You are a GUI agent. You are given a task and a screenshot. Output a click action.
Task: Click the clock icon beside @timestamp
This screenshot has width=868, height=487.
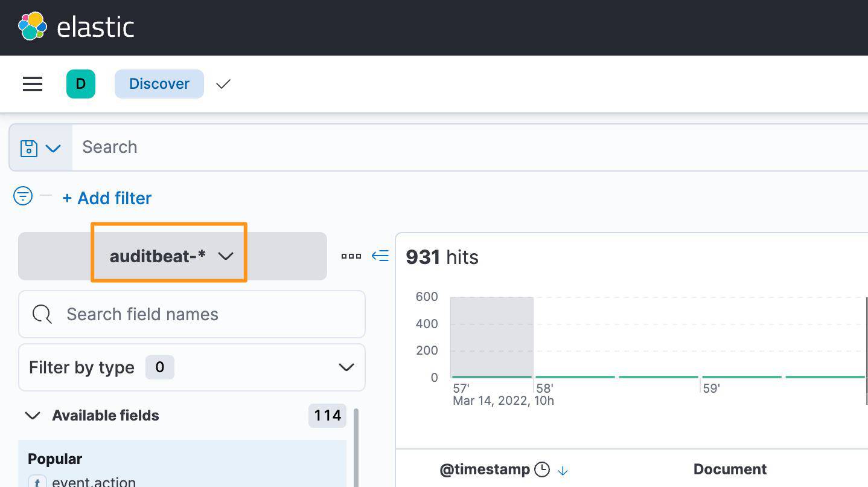coord(542,469)
